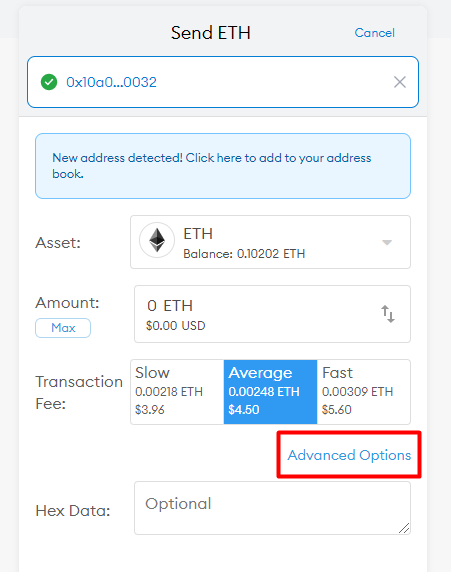Screen dimensions: 451x572
Task: Click the Hex Data optional text area
Action: coord(272,508)
